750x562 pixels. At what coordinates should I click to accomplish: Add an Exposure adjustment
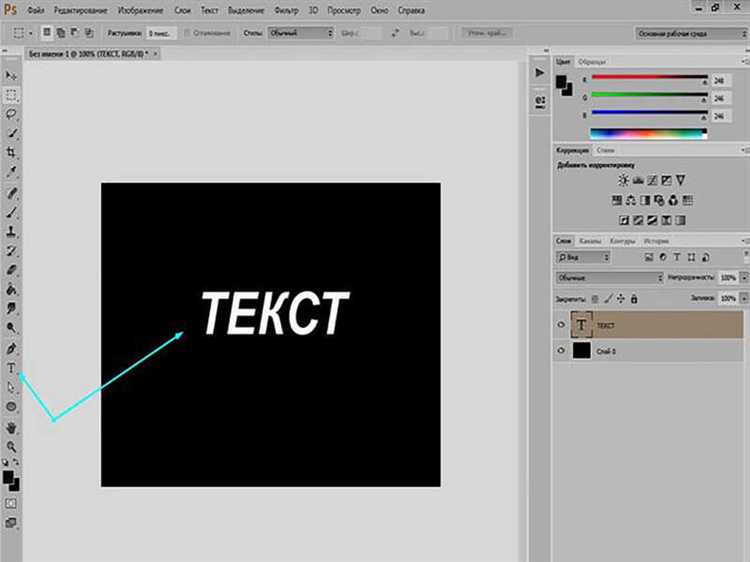coord(666,180)
